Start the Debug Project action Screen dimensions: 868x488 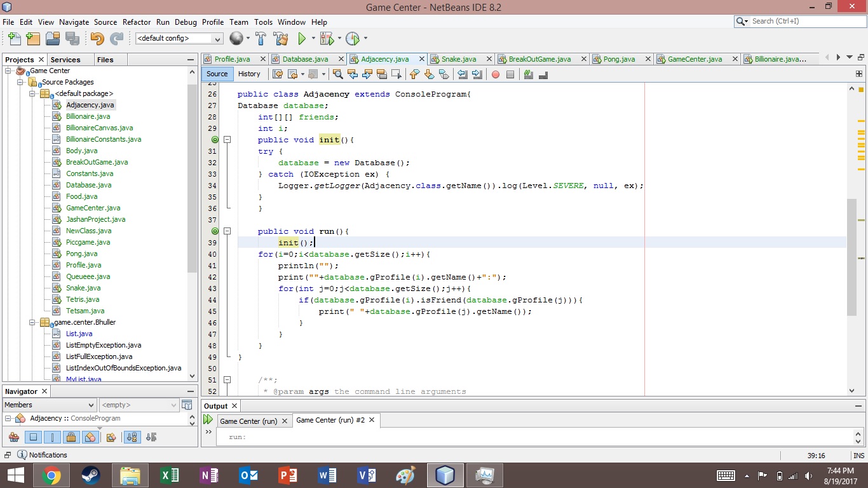(327, 38)
